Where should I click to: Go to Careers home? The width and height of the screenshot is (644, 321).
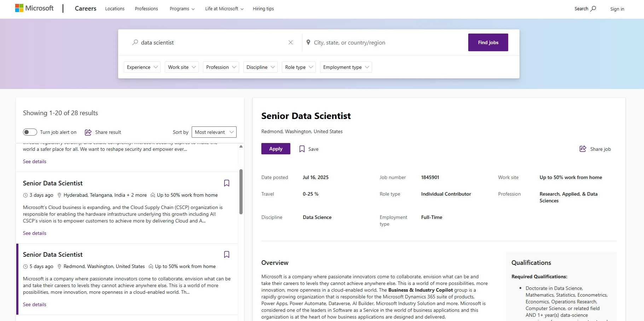tap(86, 8)
